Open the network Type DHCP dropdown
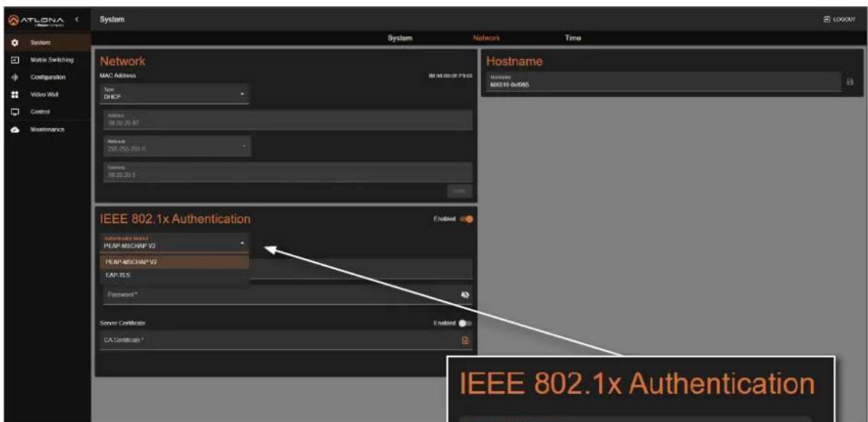Viewport: 868px width, 422px height. (x=175, y=94)
